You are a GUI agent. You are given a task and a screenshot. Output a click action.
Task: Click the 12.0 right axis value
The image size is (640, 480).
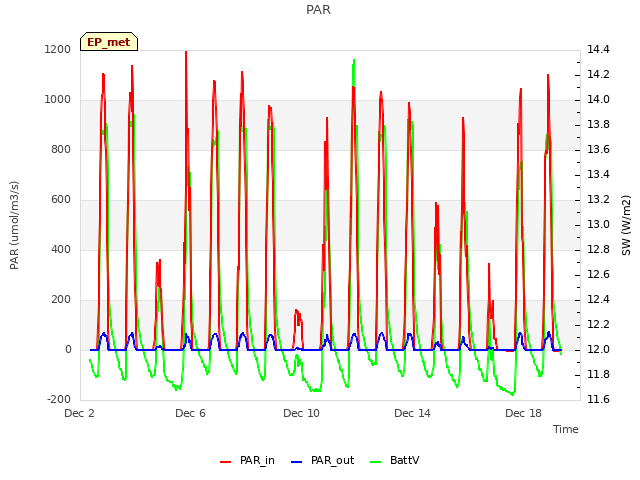tap(598, 349)
